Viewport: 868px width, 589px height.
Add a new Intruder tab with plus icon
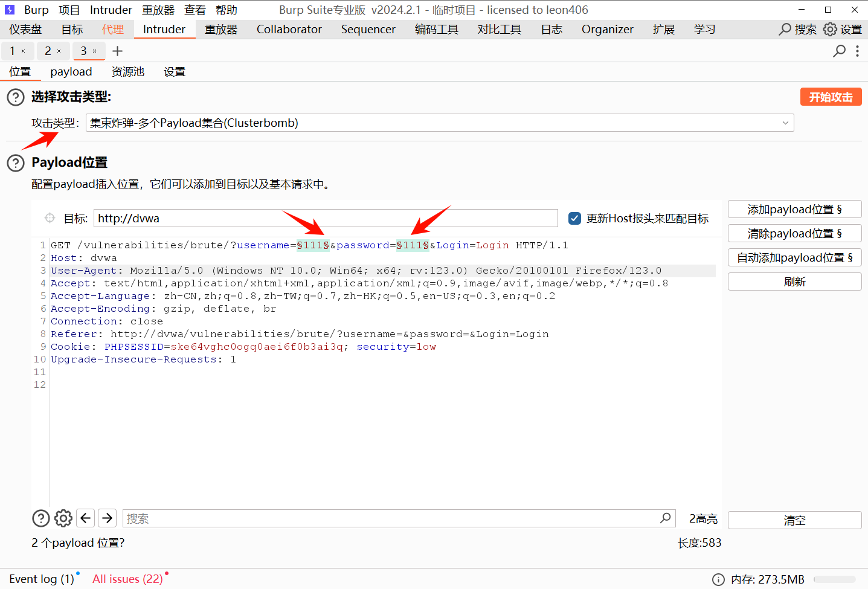(x=118, y=51)
